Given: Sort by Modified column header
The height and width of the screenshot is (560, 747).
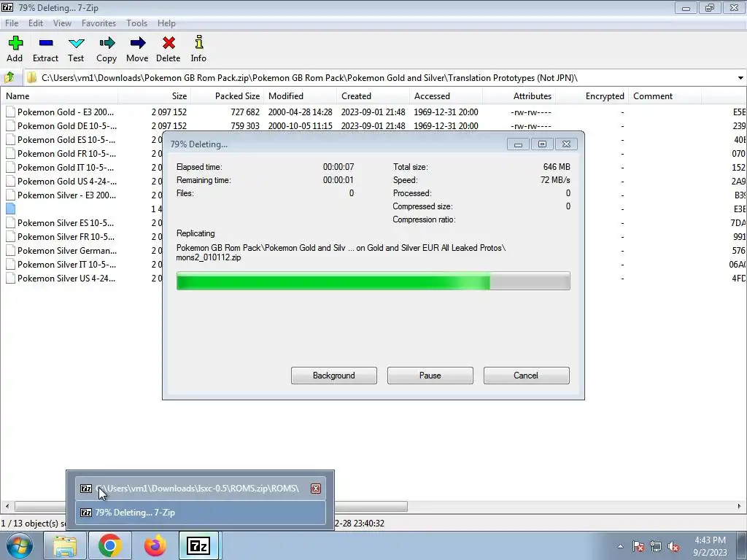Looking at the screenshot, I should click(x=300, y=96).
